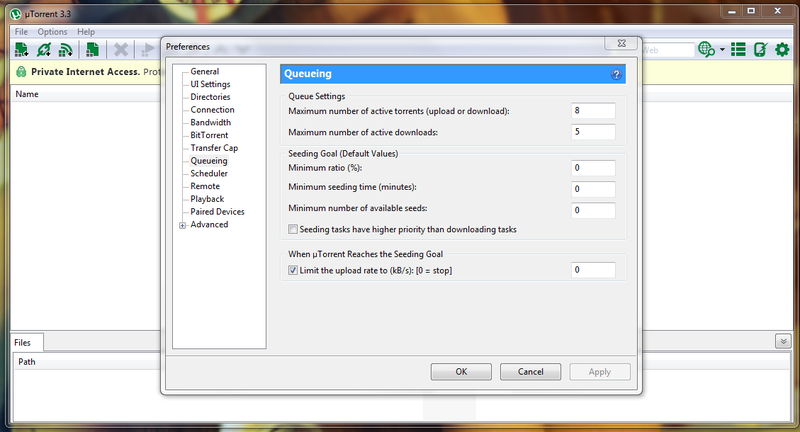Select Queueing in preferences tree

pyautogui.click(x=209, y=161)
